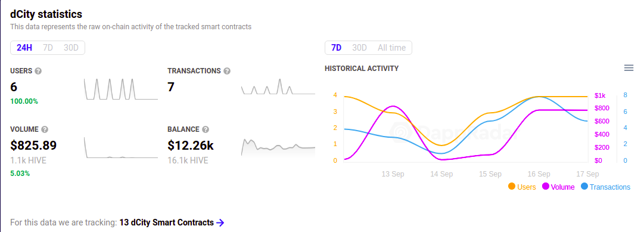Toggle the Transactions series in chart legend

[605, 187]
